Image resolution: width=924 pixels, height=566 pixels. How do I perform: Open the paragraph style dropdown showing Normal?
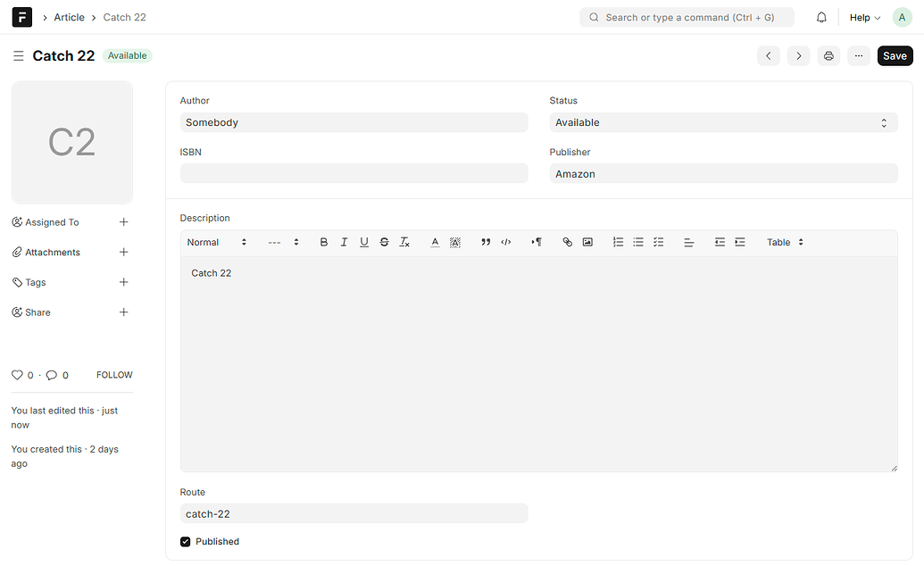[214, 242]
